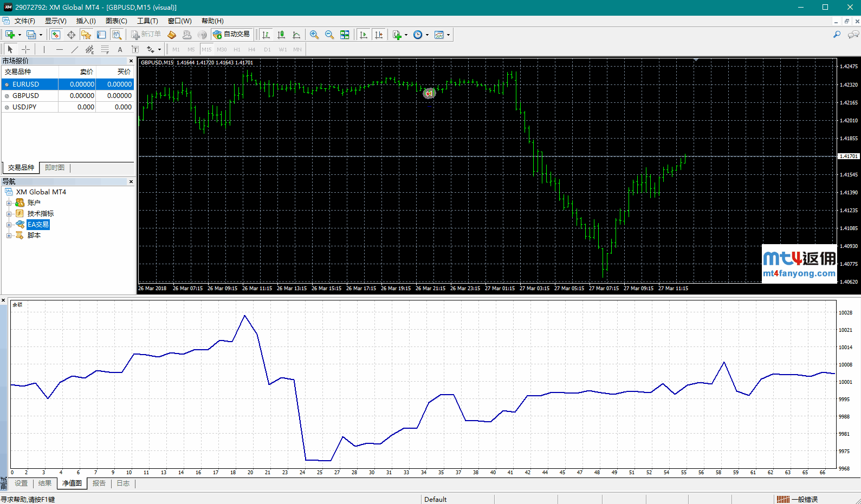
Task: Select the trendline drawing tool
Action: point(75,49)
